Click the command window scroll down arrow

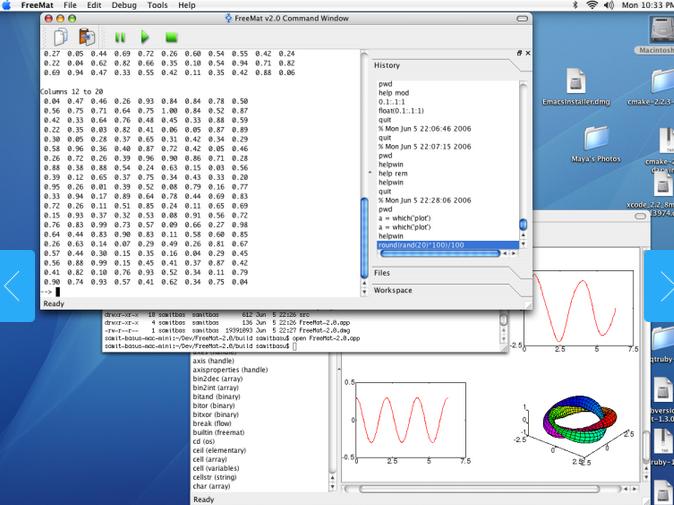364,292
